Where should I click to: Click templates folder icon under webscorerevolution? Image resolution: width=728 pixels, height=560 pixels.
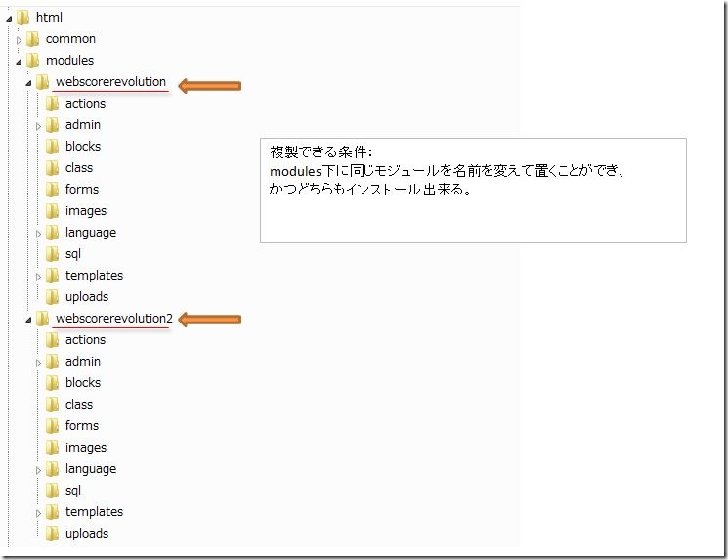pos(52,276)
